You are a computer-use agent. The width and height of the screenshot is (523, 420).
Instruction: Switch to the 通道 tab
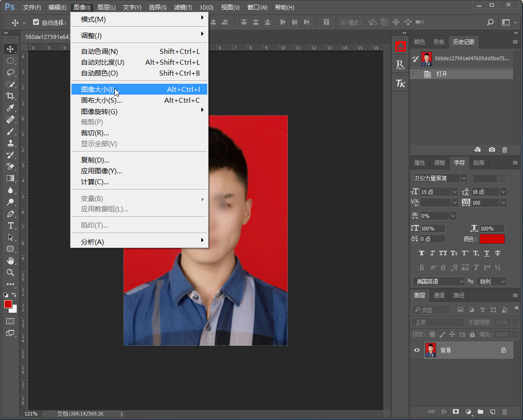coord(439,295)
